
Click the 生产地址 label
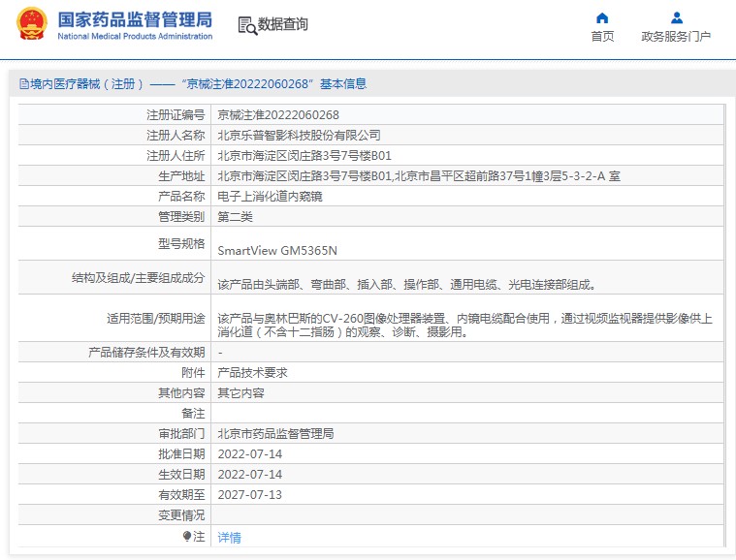(x=181, y=176)
